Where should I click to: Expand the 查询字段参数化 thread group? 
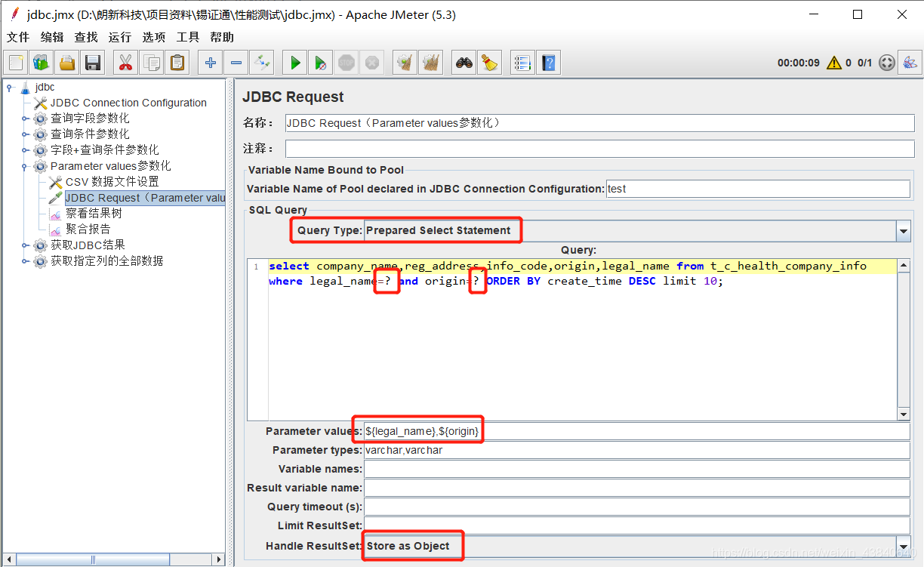coord(25,119)
